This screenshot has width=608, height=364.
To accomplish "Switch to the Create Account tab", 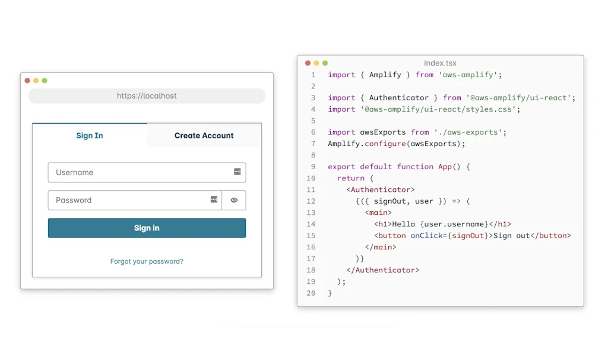I will click(x=204, y=135).
